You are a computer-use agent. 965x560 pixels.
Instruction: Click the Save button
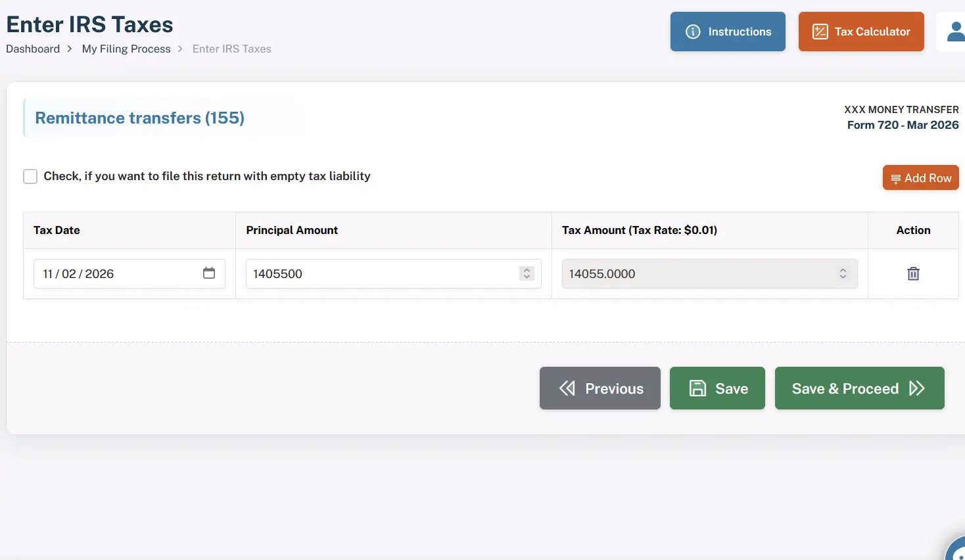(717, 388)
